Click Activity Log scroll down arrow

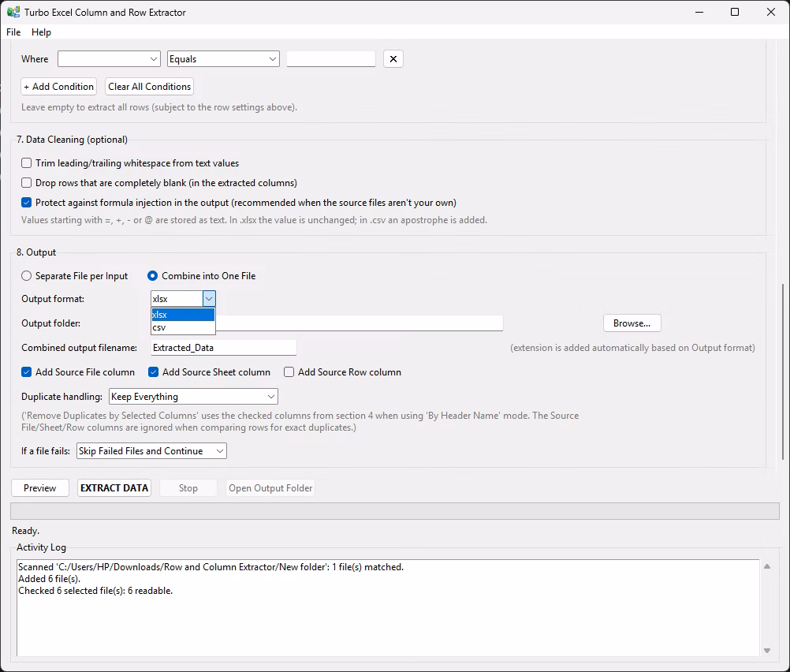click(767, 651)
